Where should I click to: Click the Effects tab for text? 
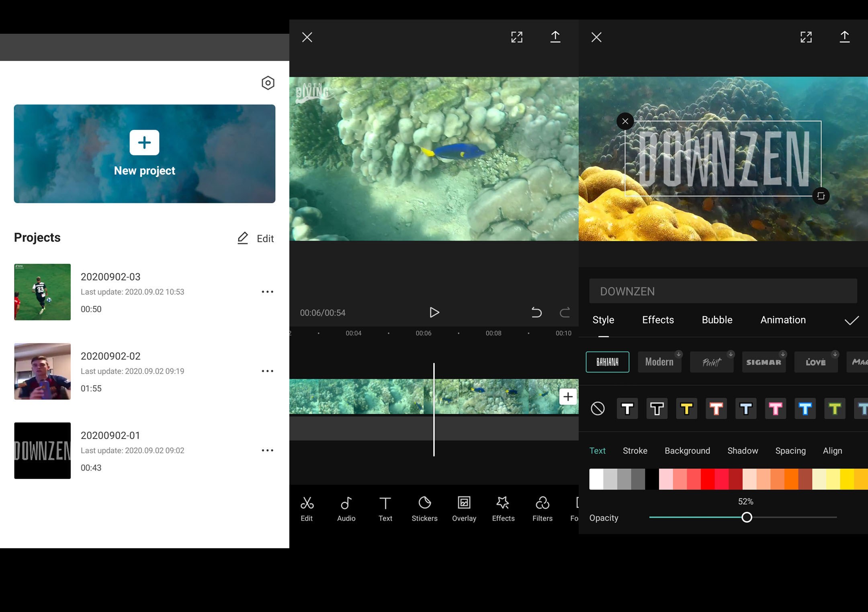click(x=658, y=319)
